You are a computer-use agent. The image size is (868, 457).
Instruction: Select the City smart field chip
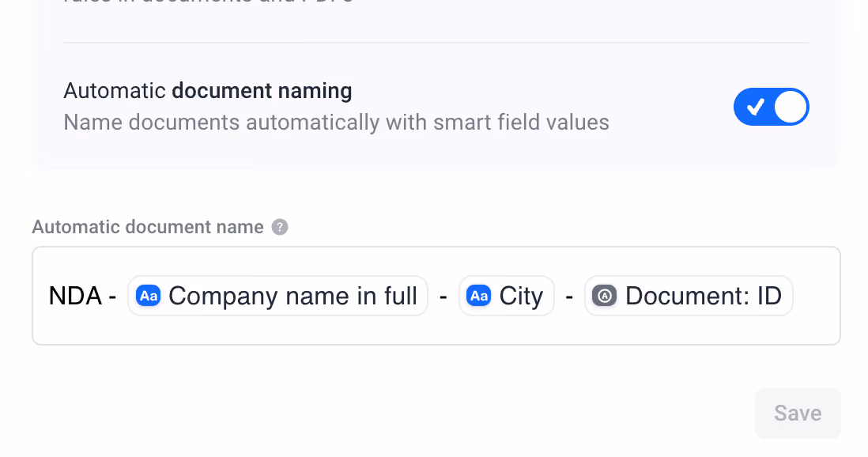[507, 296]
